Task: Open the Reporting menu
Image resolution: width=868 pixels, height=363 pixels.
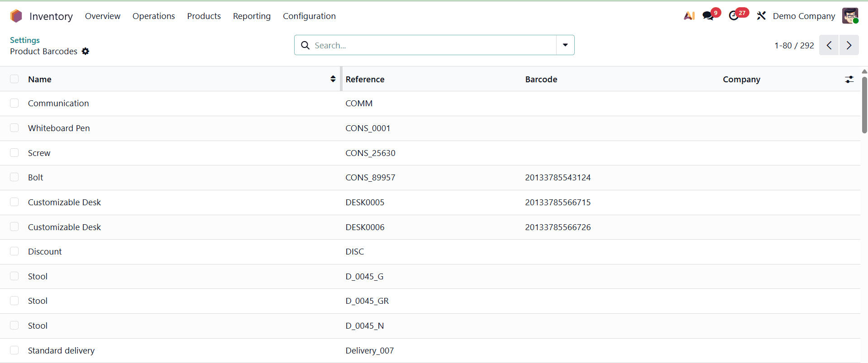Action: (252, 16)
